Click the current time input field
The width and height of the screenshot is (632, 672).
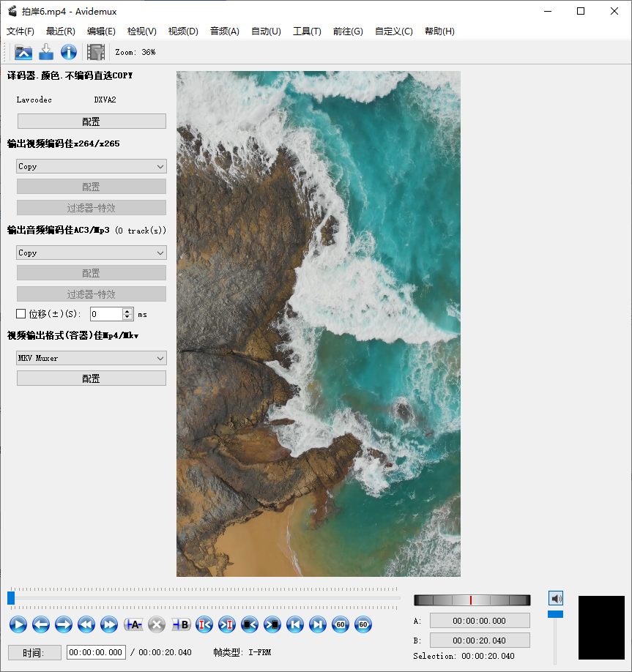96,652
